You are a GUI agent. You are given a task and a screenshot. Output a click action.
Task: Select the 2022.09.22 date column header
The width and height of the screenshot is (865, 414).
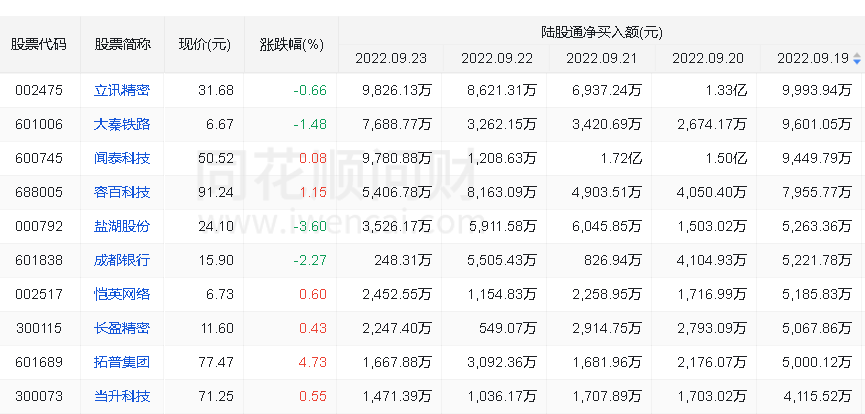[496, 58]
